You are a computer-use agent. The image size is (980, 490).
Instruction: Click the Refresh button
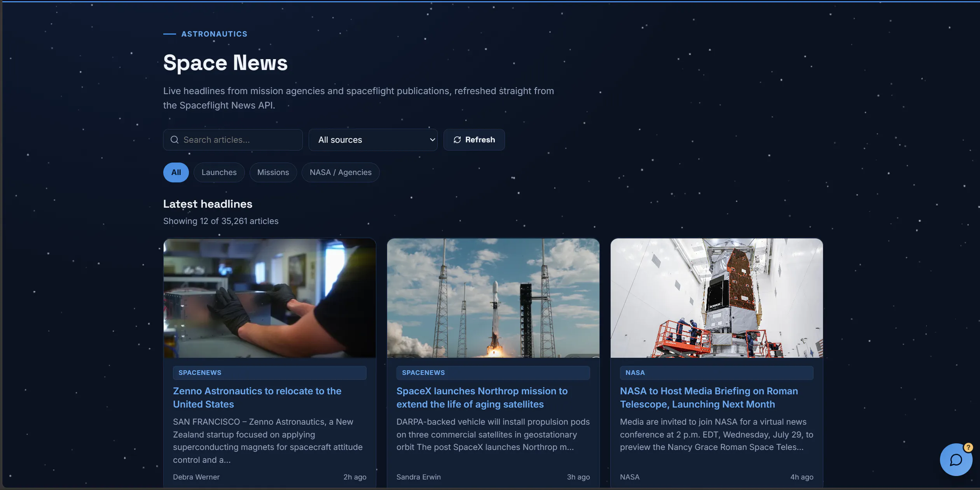[x=474, y=140]
